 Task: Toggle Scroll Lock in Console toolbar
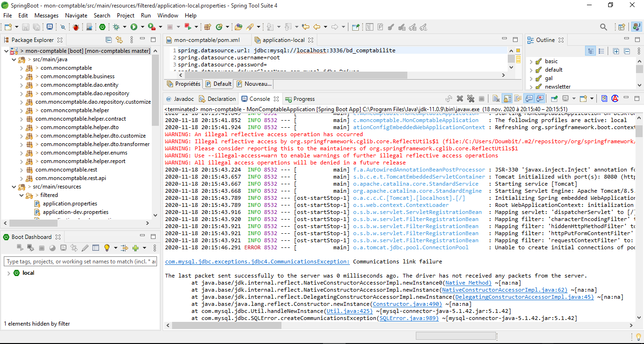[507, 99]
